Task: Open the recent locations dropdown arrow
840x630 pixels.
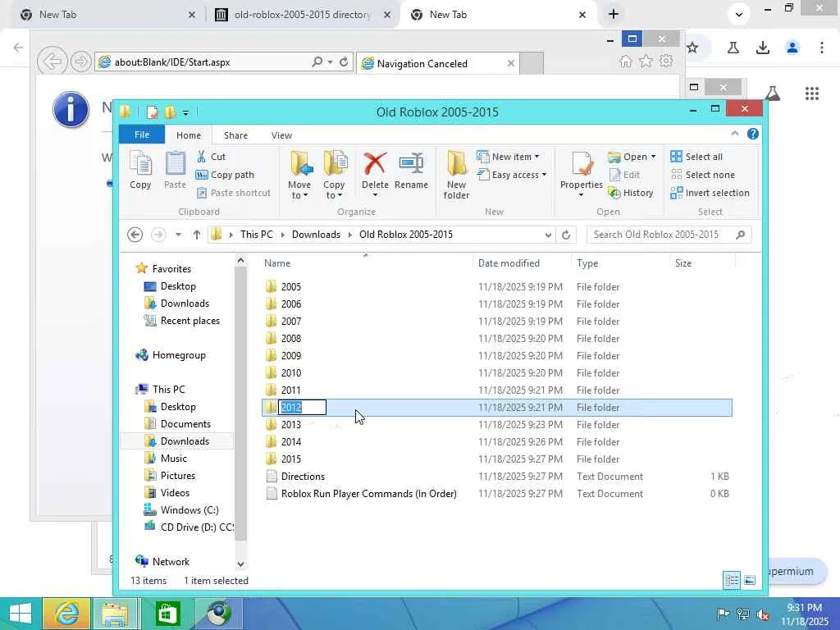Action: point(178,235)
